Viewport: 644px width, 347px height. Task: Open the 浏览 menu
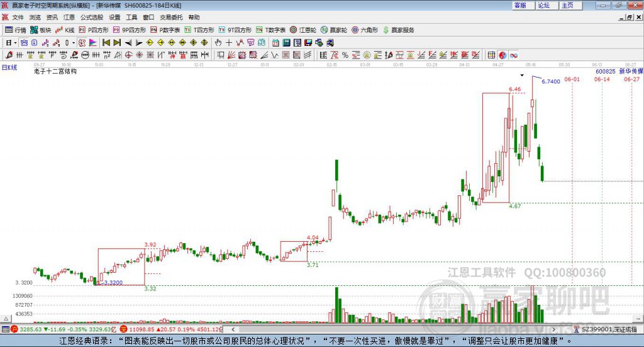pos(35,17)
